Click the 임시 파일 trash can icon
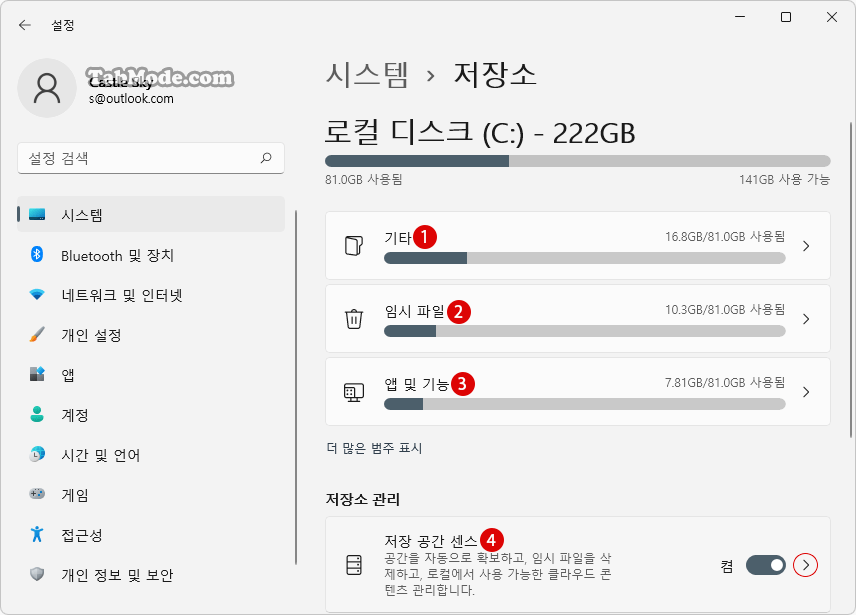Viewport: 856px width, 615px height. pos(354,319)
